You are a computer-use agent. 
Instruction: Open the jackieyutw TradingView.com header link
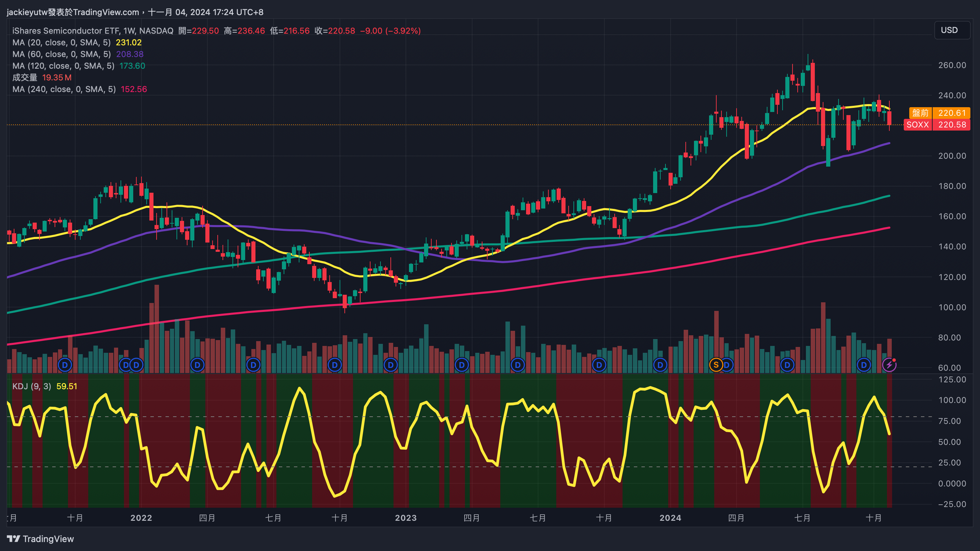(73, 12)
